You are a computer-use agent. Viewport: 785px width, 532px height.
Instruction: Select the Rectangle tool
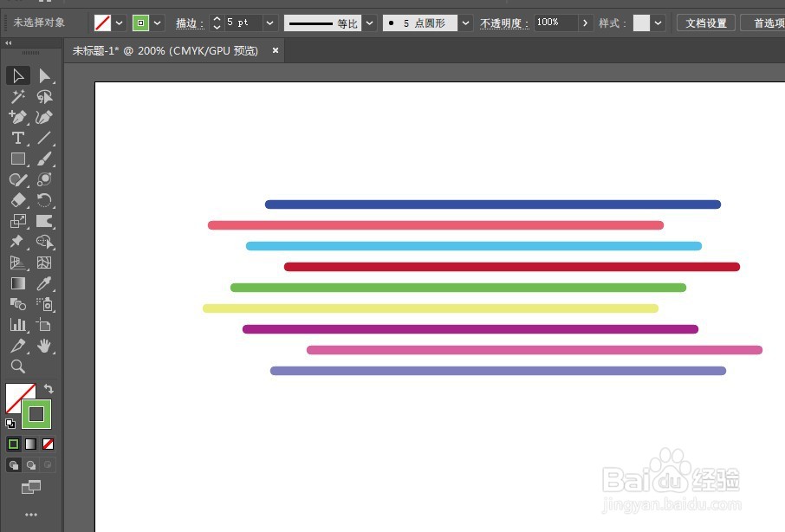point(17,159)
